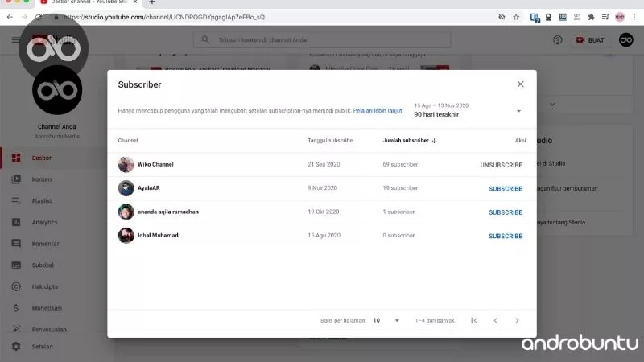
Task: Open the Baris per halaman rows dropdown
Action: point(386,320)
